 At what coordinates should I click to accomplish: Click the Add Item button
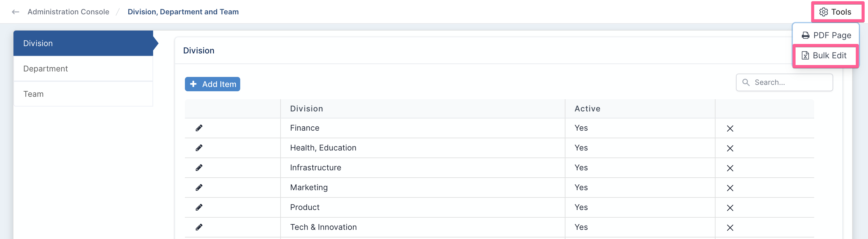tap(212, 84)
